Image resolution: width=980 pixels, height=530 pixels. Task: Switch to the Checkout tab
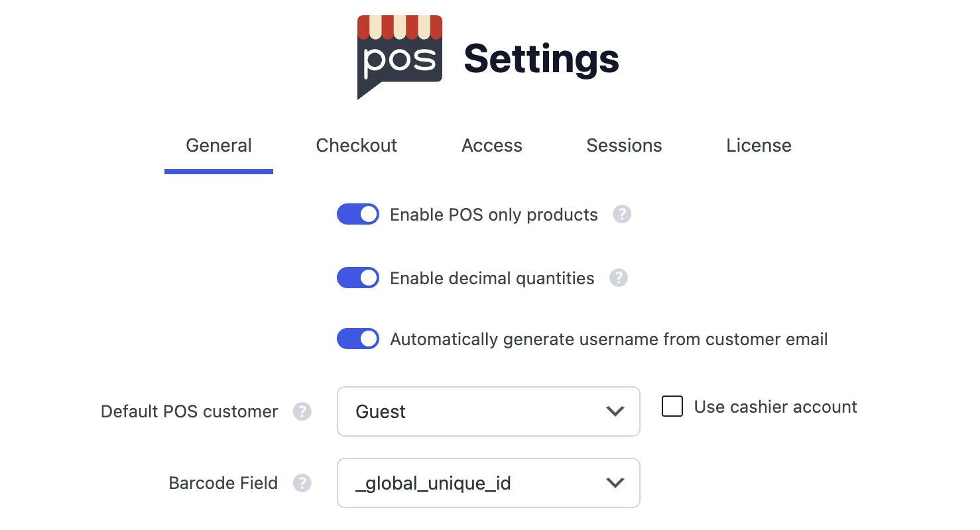(356, 145)
